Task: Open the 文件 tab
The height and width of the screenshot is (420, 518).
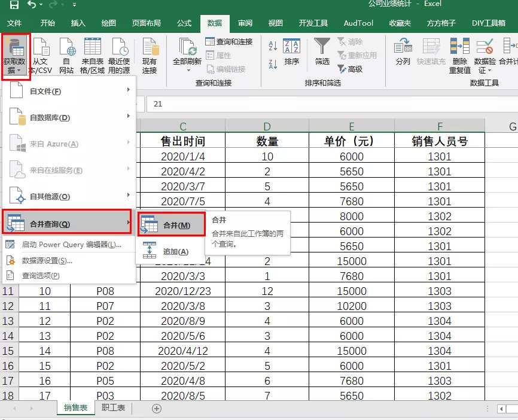Action: (14, 23)
